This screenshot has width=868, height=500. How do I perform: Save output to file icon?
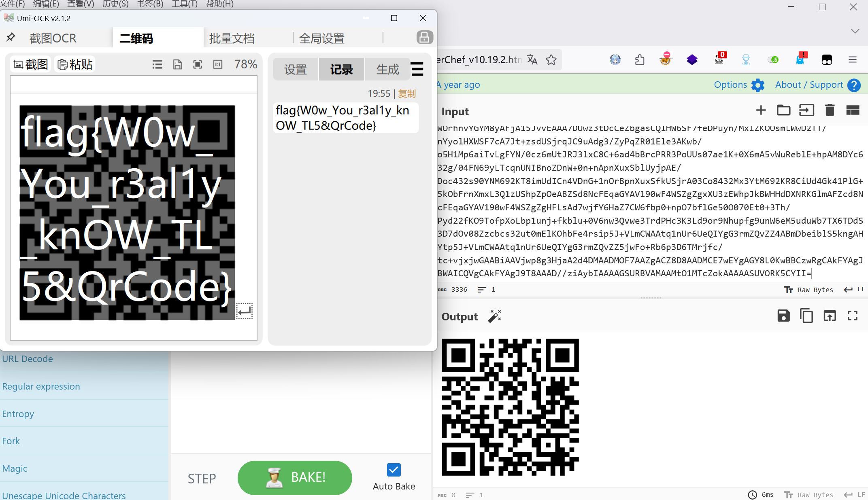pyautogui.click(x=783, y=316)
